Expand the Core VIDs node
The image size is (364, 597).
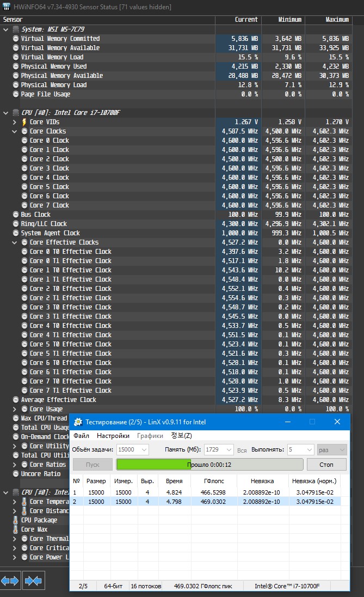point(15,122)
